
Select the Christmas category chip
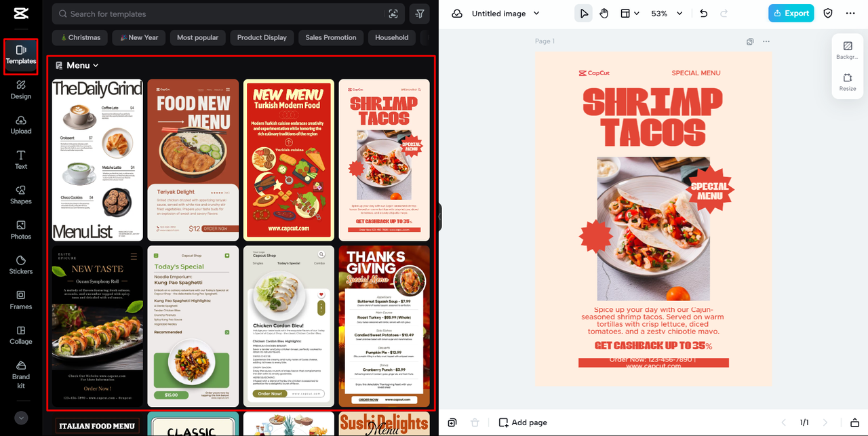coord(79,37)
